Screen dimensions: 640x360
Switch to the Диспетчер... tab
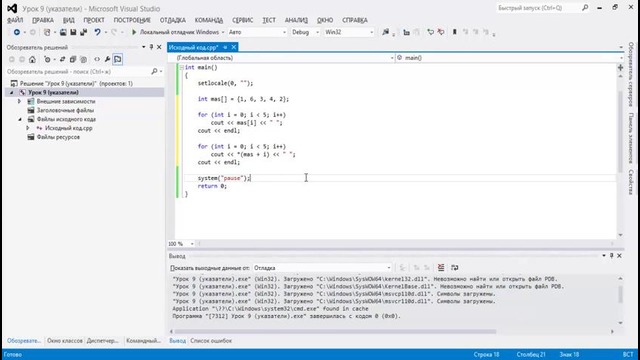(x=102, y=341)
